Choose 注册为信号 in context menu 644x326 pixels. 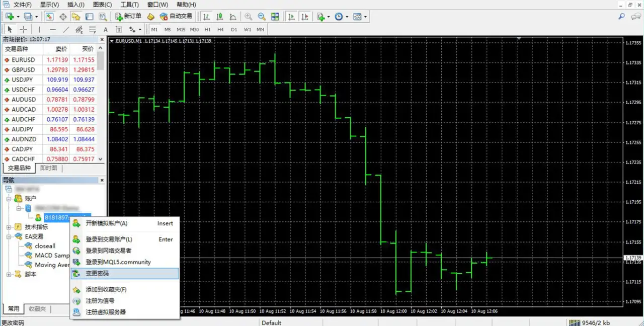tap(125, 301)
